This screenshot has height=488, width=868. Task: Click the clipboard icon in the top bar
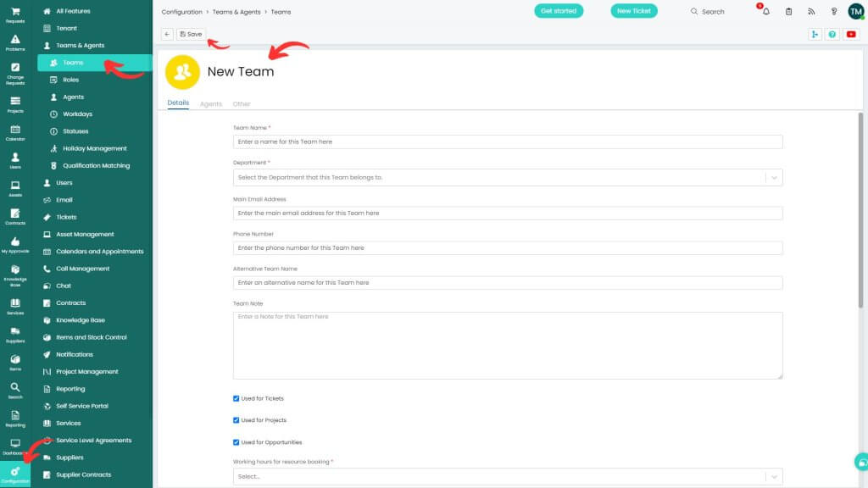788,11
